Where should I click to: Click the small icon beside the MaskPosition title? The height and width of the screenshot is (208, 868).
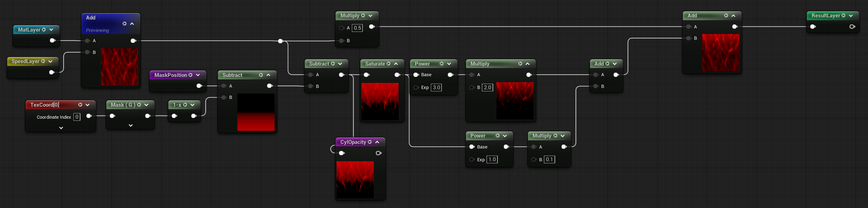191,75
